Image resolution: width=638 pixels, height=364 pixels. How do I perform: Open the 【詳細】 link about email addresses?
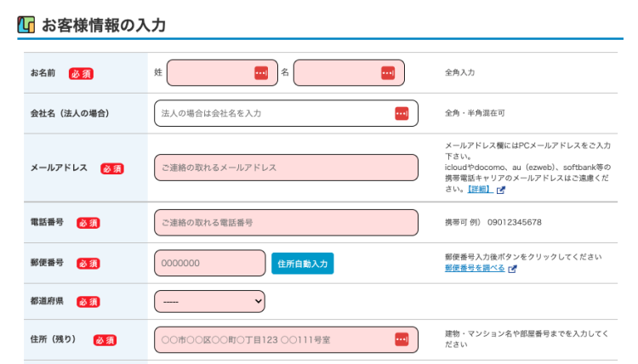pos(480,190)
